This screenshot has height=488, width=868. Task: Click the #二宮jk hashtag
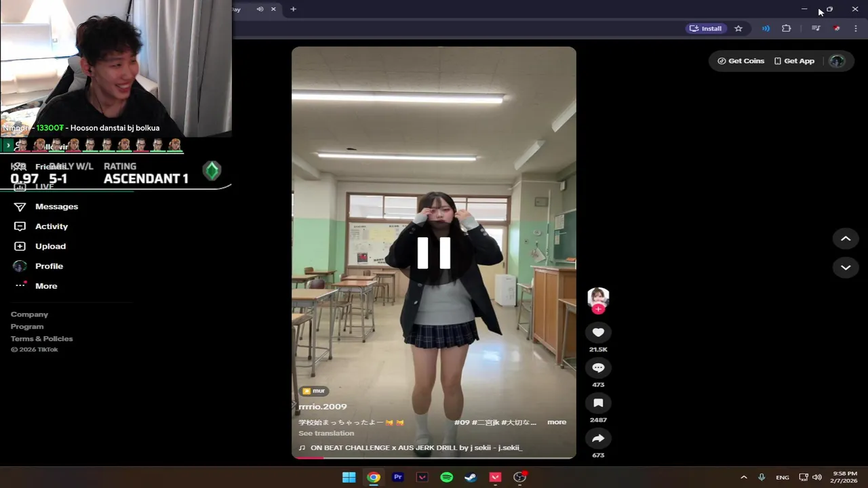point(486,422)
